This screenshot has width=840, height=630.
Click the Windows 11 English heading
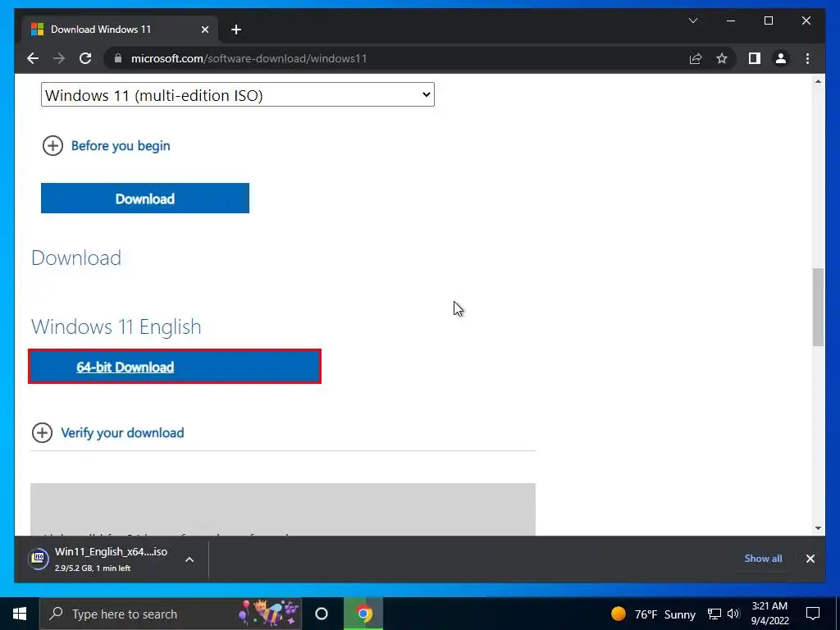coord(116,326)
